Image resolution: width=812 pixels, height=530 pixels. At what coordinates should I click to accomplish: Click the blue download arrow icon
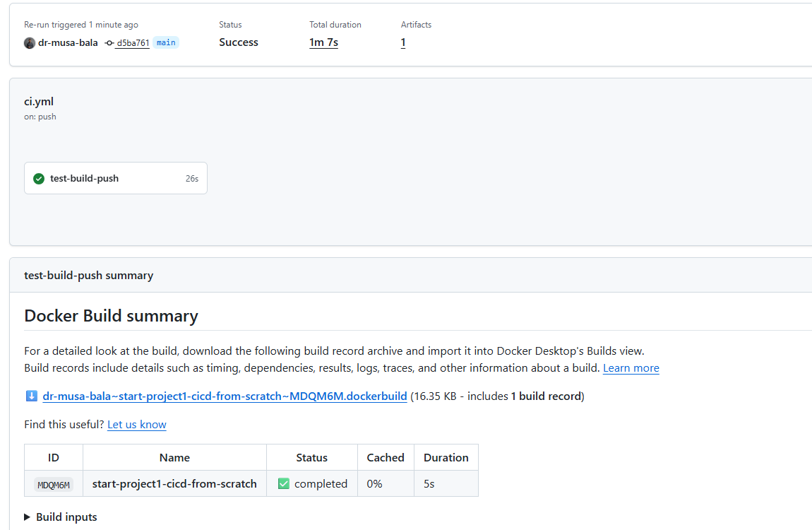pyautogui.click(x=32, y=396)
